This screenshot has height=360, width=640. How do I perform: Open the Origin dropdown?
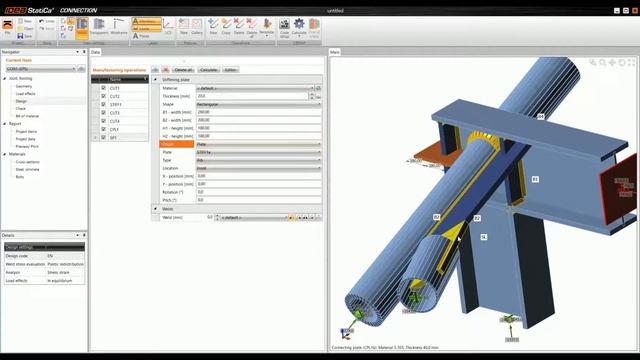[x=259, y=144]
